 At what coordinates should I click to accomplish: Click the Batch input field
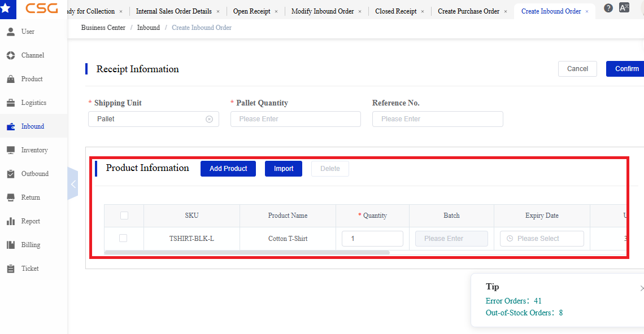(451, 239)
